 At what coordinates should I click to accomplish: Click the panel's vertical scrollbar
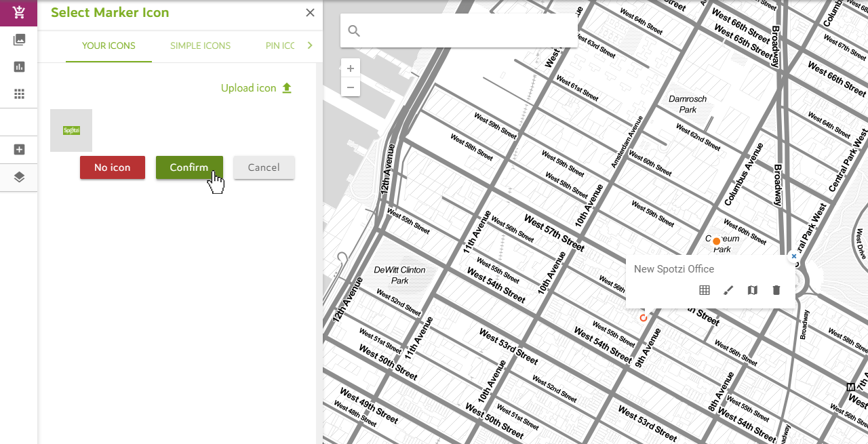click(319, 253)
